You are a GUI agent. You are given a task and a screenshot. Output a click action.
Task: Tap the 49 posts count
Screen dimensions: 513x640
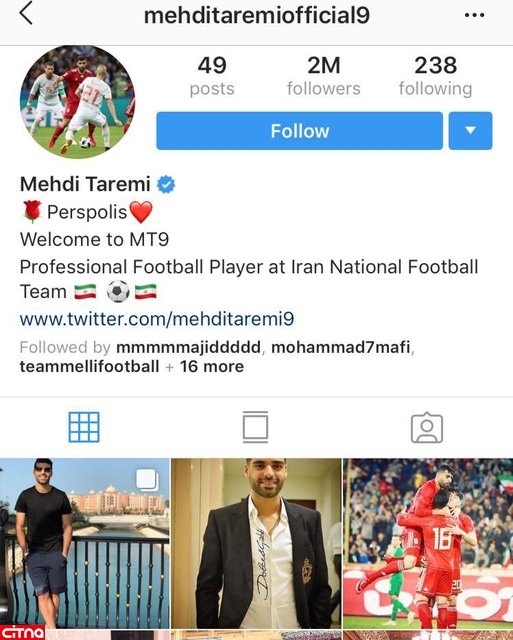(x=212, y=76)
